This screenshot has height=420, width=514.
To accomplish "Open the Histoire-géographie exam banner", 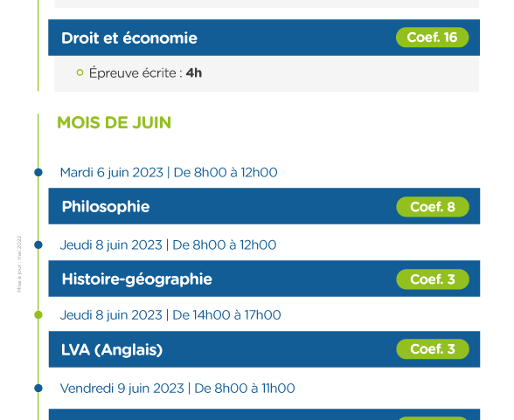I will tap(264, 279).
